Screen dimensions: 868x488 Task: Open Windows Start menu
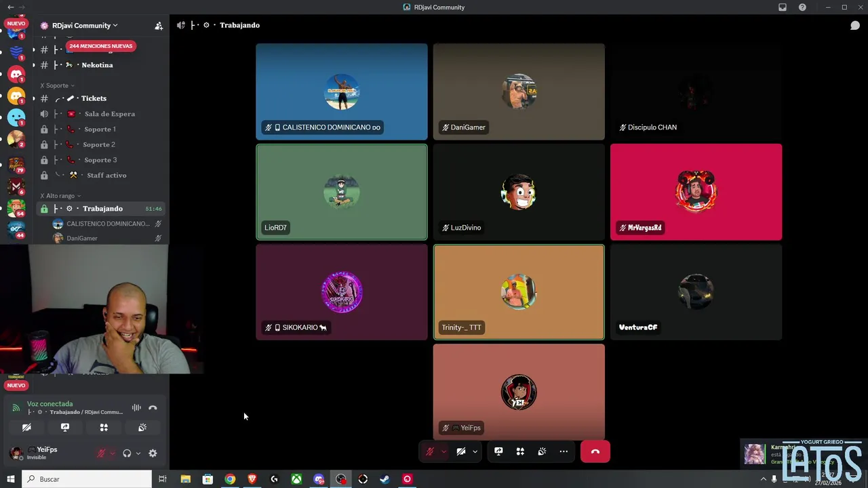point(10,479)
